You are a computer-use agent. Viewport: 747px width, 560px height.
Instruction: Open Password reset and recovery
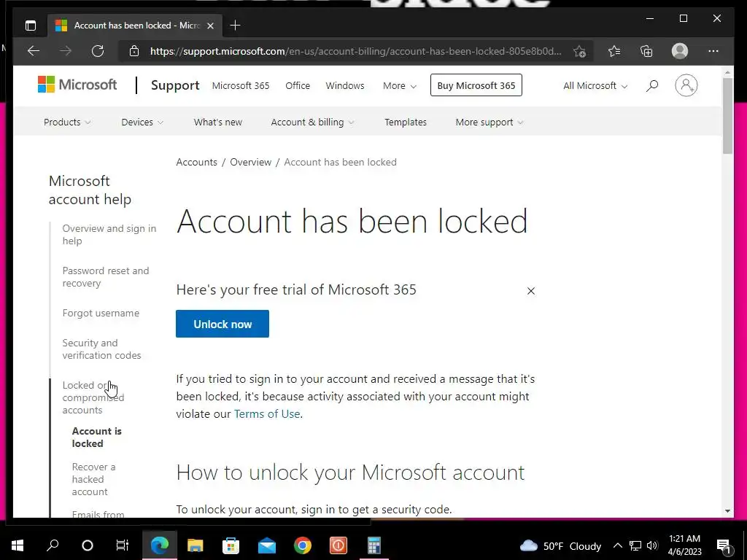coord(106,276)
